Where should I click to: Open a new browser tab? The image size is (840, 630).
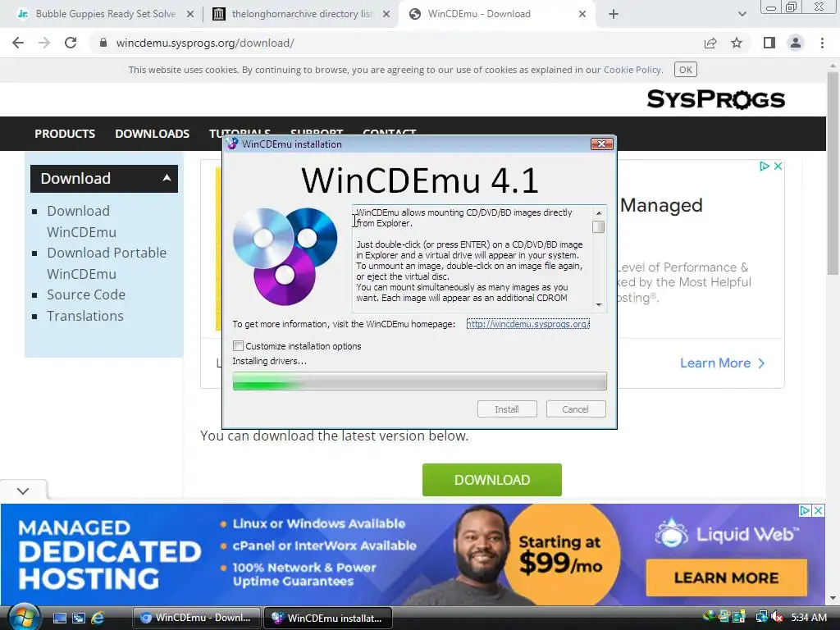[614, 14]
